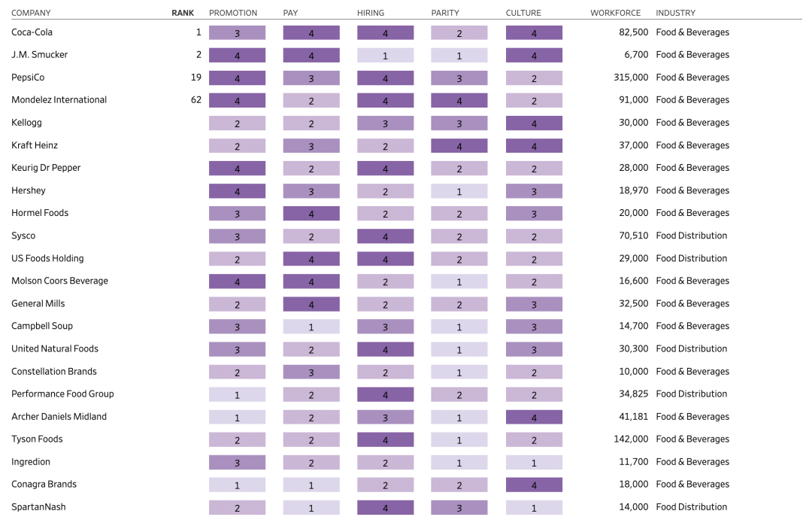
Task: Click Tyson Foods' workforce value 142,000
Action: [631, 439]
